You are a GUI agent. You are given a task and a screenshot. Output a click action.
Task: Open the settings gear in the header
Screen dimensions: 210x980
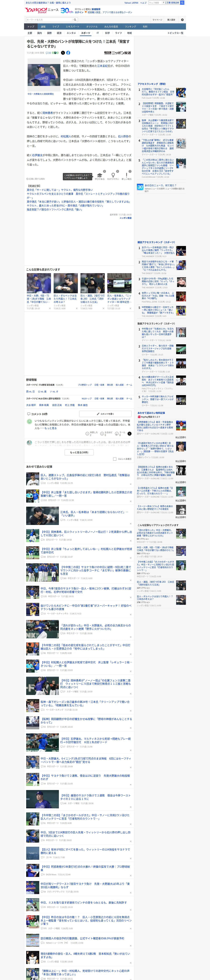[x=182, y=20]
